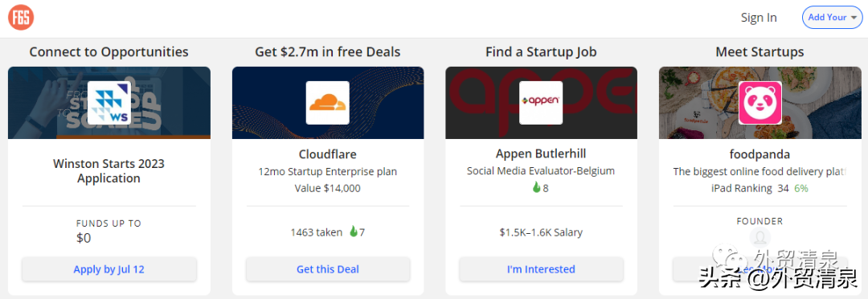Expand the Add Your dropdown
The width and height of the screenshot is (868, 299).
tap(832, 17)
